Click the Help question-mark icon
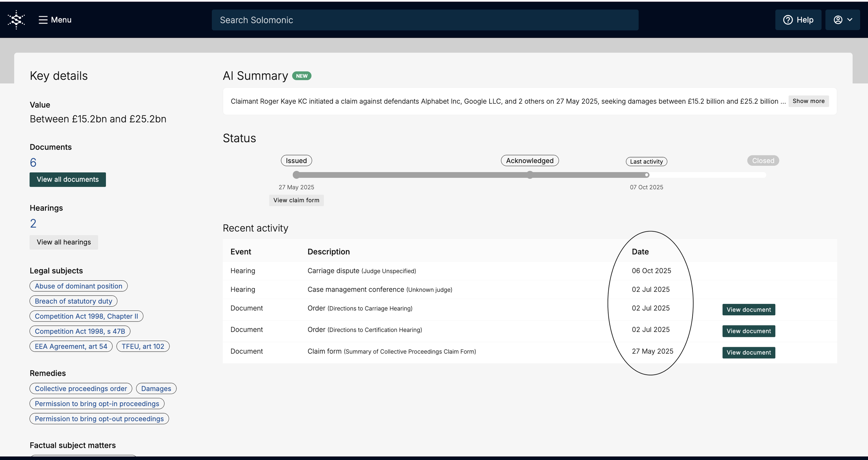Image resolution: width=868 pixels, height=460 pixels. (787, 20)
